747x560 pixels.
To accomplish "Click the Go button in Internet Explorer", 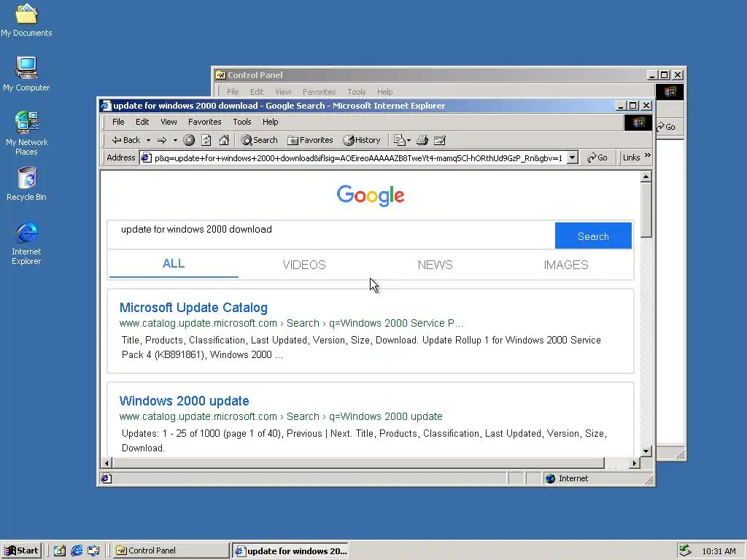I will (x=597, y=157).
